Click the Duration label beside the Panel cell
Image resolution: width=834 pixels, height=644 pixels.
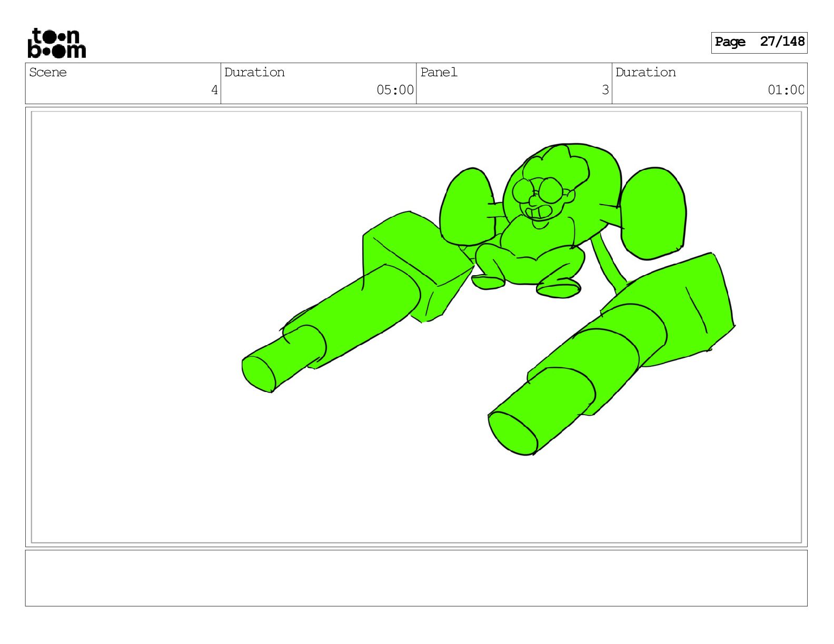[646, 72]
